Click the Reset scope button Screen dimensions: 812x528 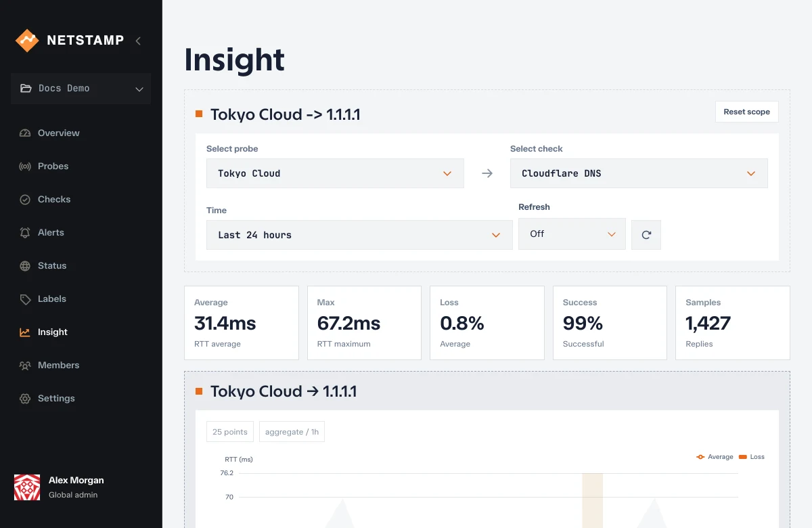[747, 112]
